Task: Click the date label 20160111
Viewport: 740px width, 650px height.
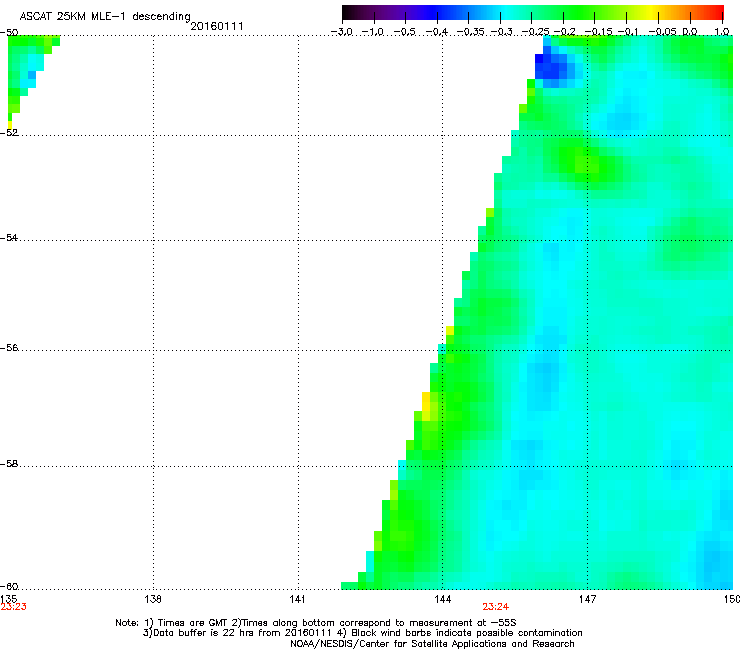Action: tap(217, 26)
